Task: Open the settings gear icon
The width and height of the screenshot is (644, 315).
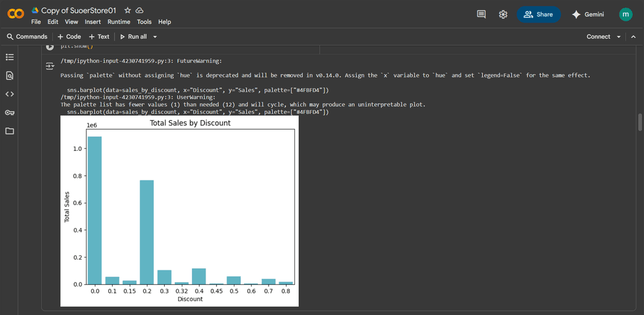Action: [x=502, y=14]
